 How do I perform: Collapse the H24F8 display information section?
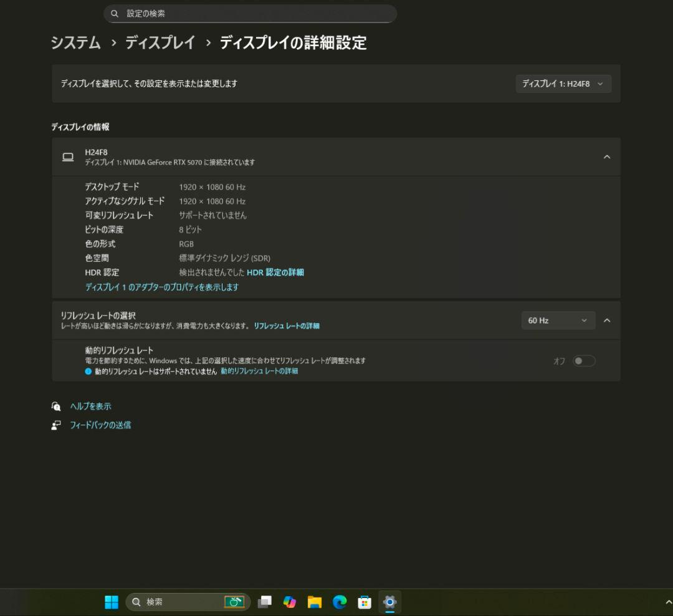[607, 157]
